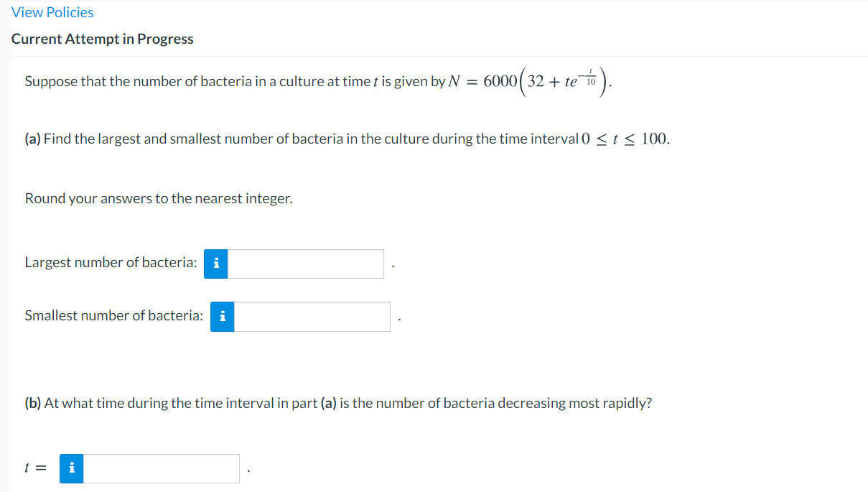Viewport: 868px width, 492px height.
Task: Select the Largest number of bacteria label
Action: coord(108,262)
